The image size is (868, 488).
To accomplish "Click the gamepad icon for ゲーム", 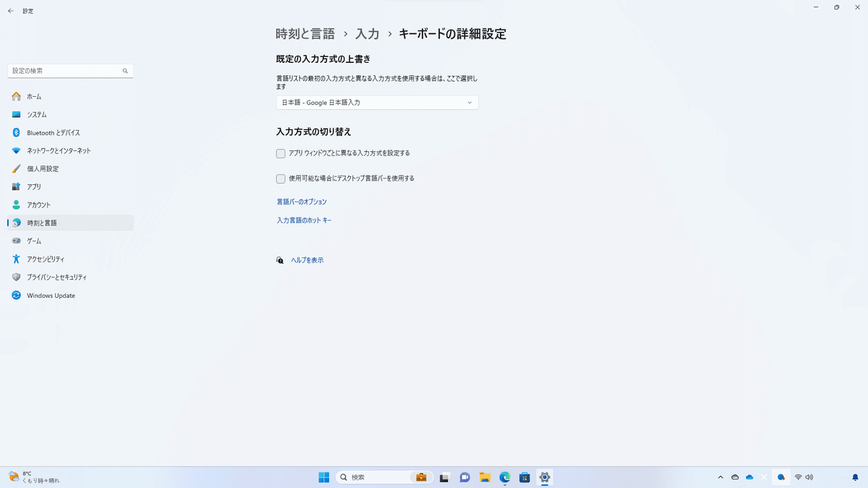I will coord(16,241).
